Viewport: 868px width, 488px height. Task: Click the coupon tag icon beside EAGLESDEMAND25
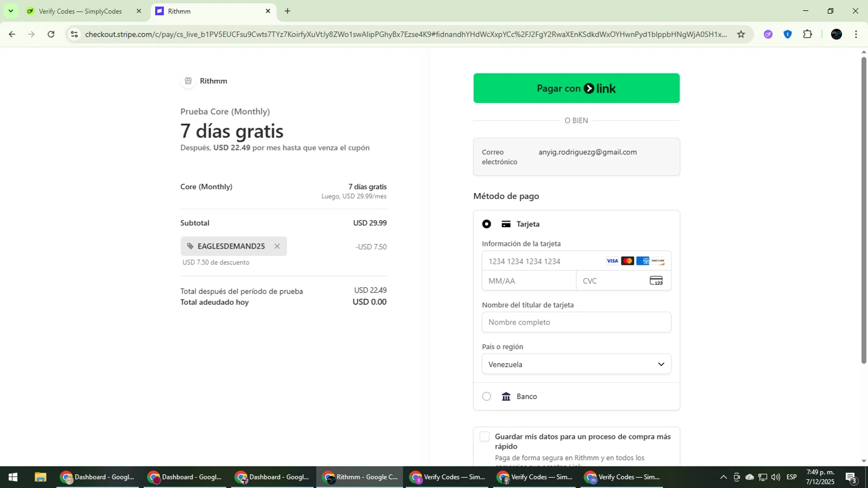click(190, 246)
